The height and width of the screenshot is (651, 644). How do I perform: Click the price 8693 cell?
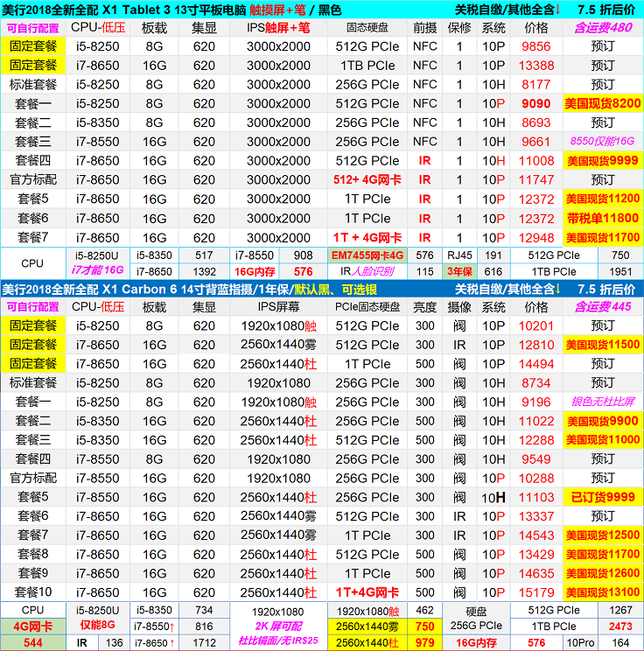pos(536,122)
